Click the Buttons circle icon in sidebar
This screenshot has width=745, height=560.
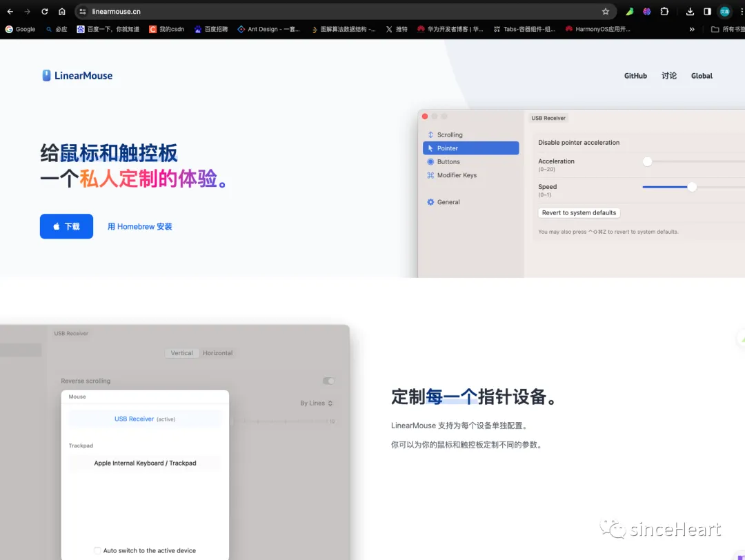point(430,161)
